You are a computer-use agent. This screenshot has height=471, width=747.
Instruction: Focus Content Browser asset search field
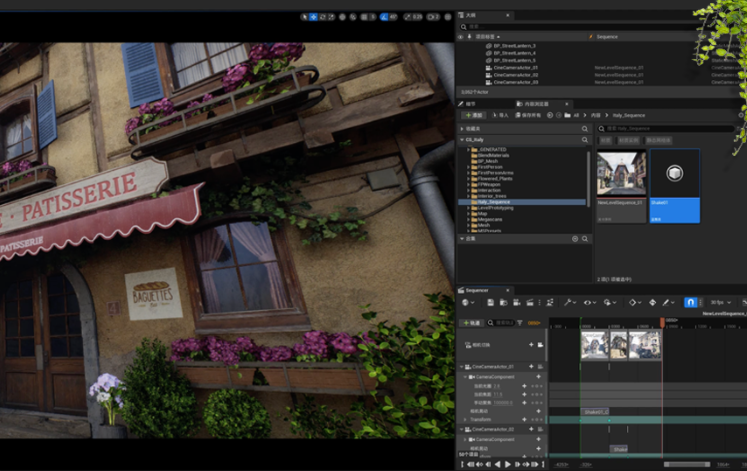[666, 129]
